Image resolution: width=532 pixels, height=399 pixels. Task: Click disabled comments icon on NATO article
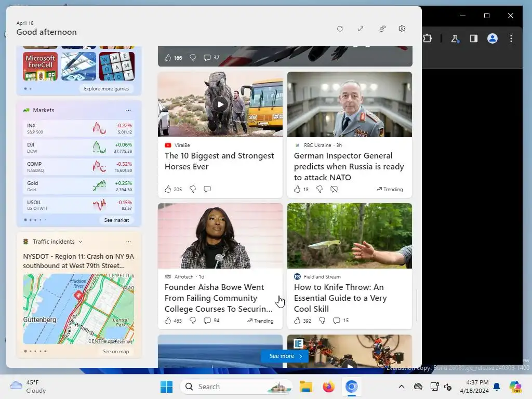334,189
